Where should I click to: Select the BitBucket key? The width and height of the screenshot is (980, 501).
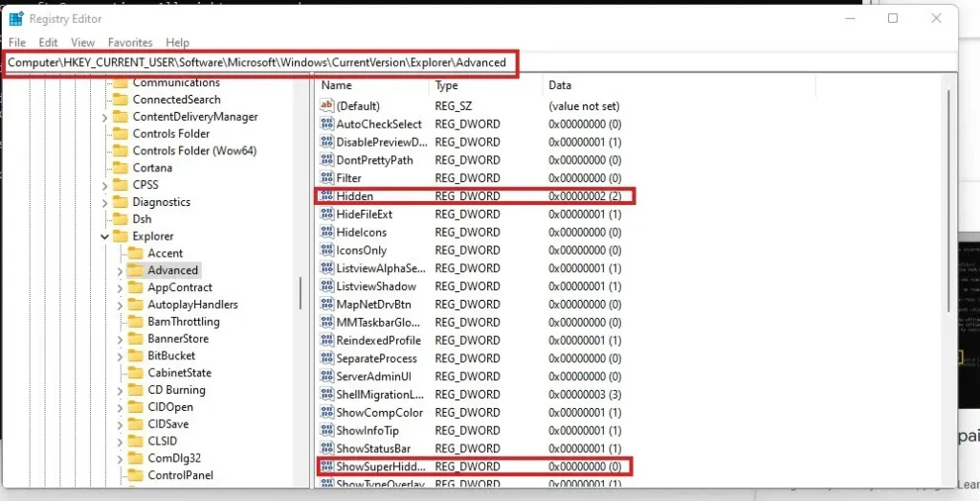point(171,356)
